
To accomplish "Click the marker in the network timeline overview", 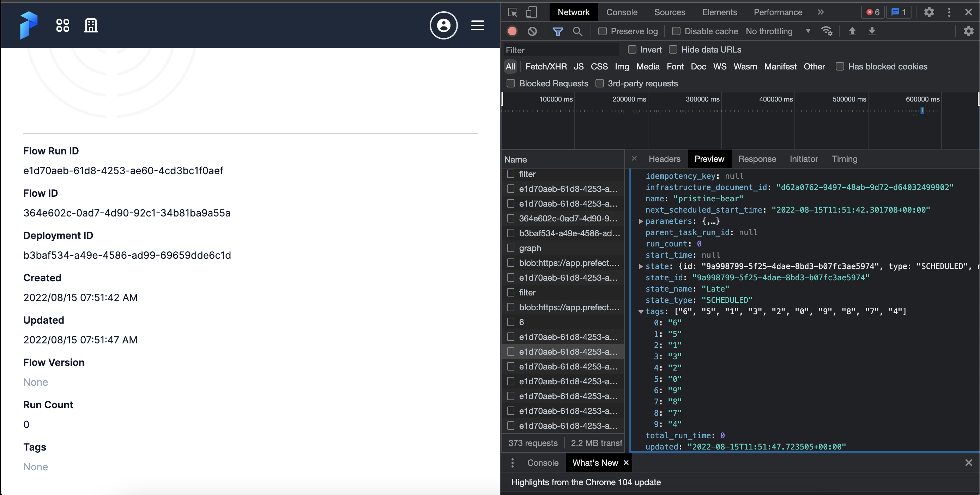I will tap(922, 110).
